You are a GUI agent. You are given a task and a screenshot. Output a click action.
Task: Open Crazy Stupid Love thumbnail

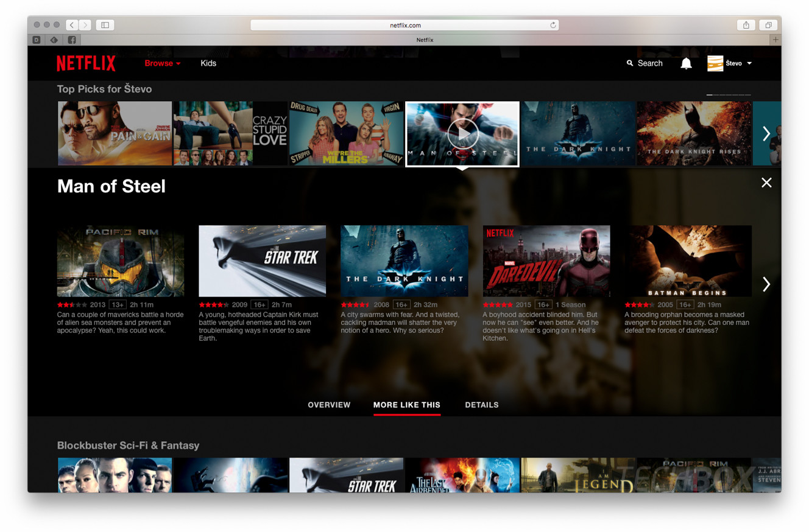click(230, 133)
